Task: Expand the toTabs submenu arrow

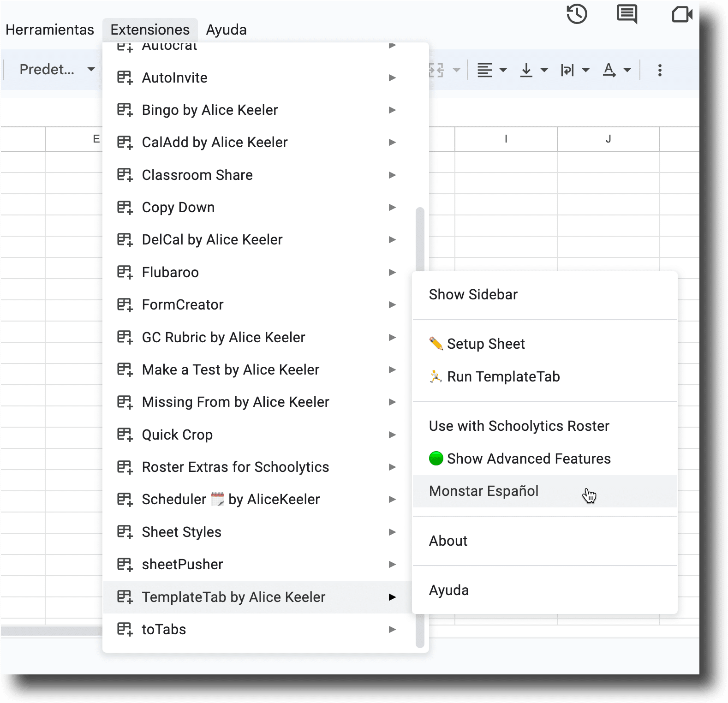Action: coord(392,629)
